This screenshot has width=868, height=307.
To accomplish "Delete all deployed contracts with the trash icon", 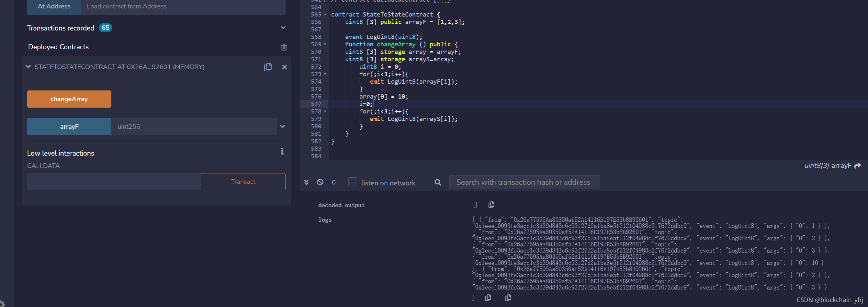I will coord(284,47).
